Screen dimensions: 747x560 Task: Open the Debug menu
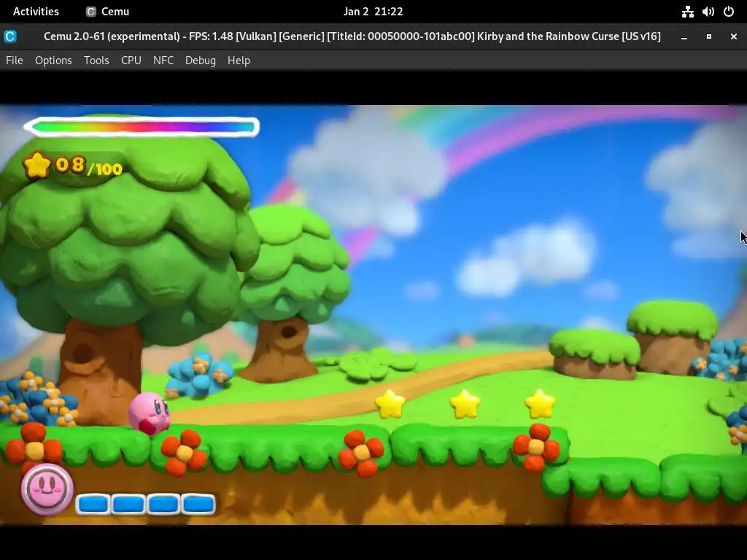201,61
